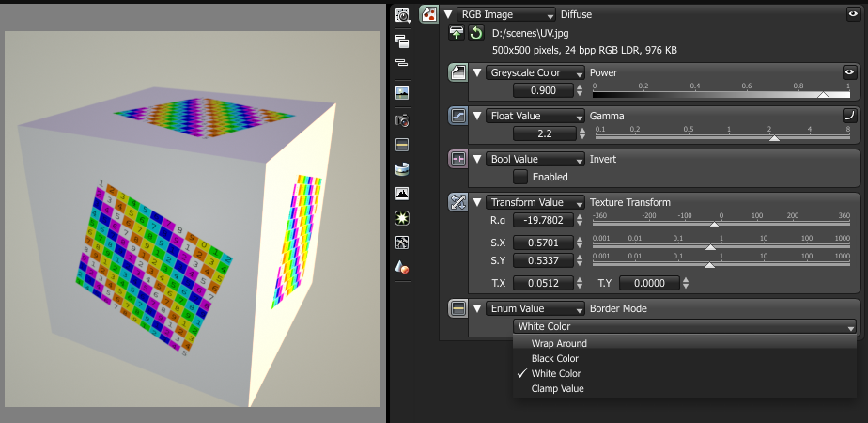Open the landscape picture sidebar icon
Image resolution: width=868 pixels, height=423 pixels.
(x=402, y=93)
